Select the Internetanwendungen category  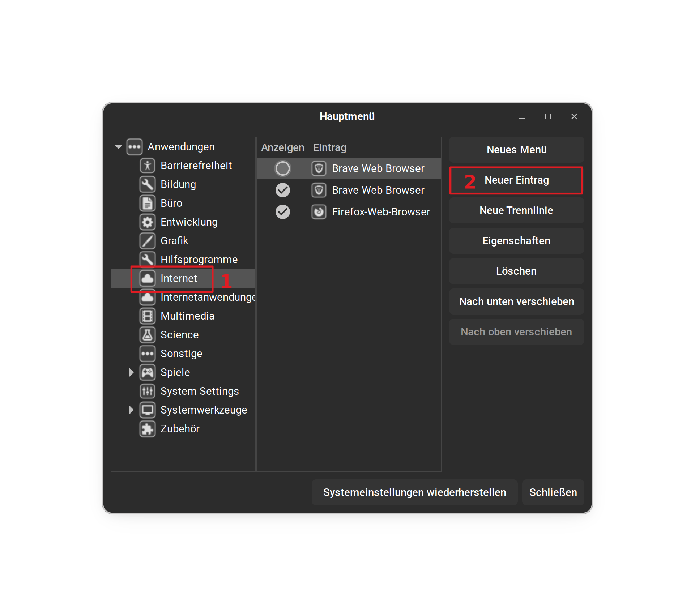point(207,297)
